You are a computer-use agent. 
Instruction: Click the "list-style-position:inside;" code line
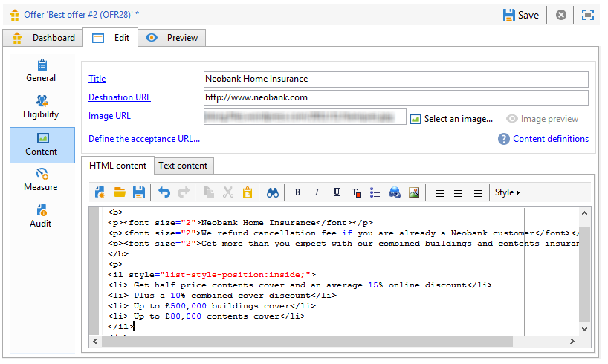point(212,275)
